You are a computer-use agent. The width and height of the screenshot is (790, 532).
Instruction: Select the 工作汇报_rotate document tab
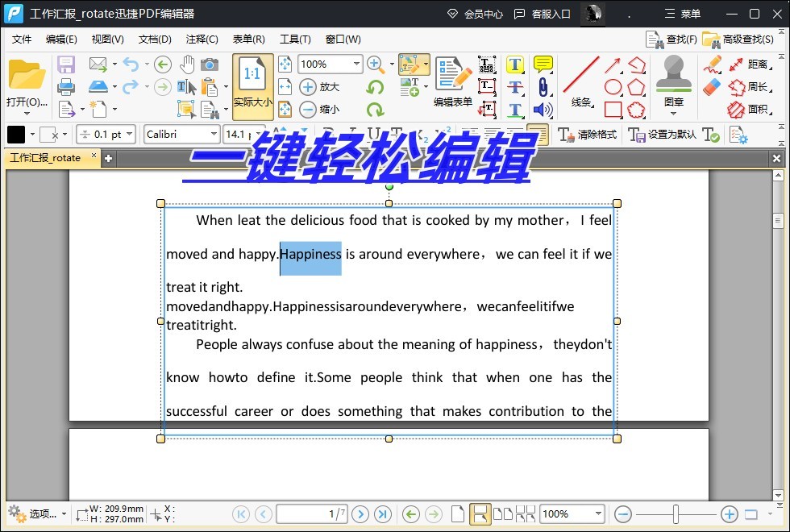tap(44, 159)
